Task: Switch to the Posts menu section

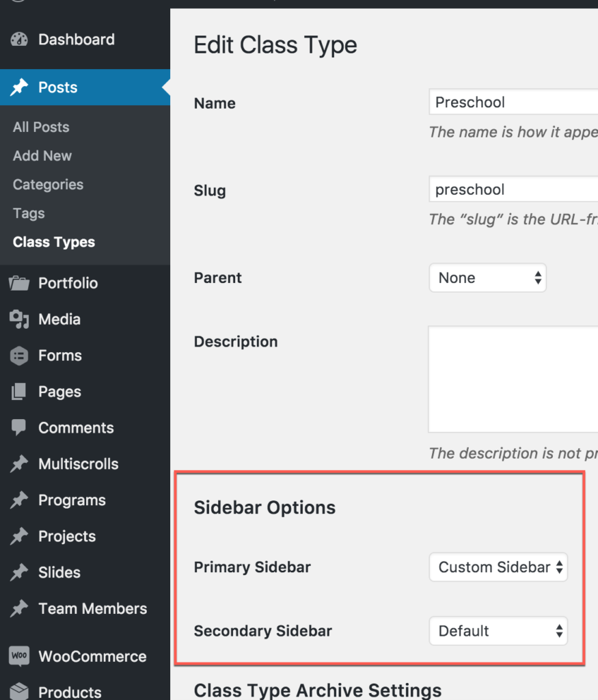Action: [x=58, y=87]
